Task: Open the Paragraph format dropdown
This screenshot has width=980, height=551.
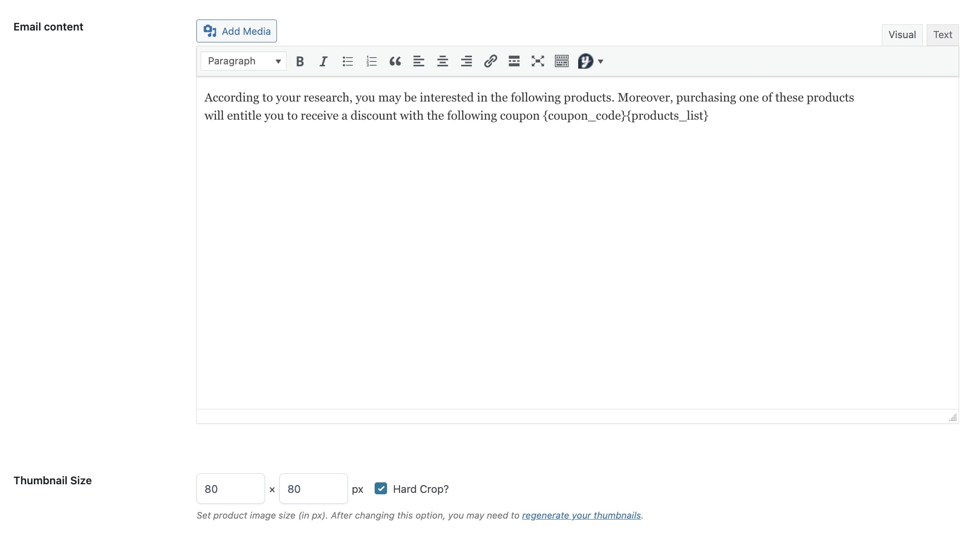Action: (x=244, y=61)
